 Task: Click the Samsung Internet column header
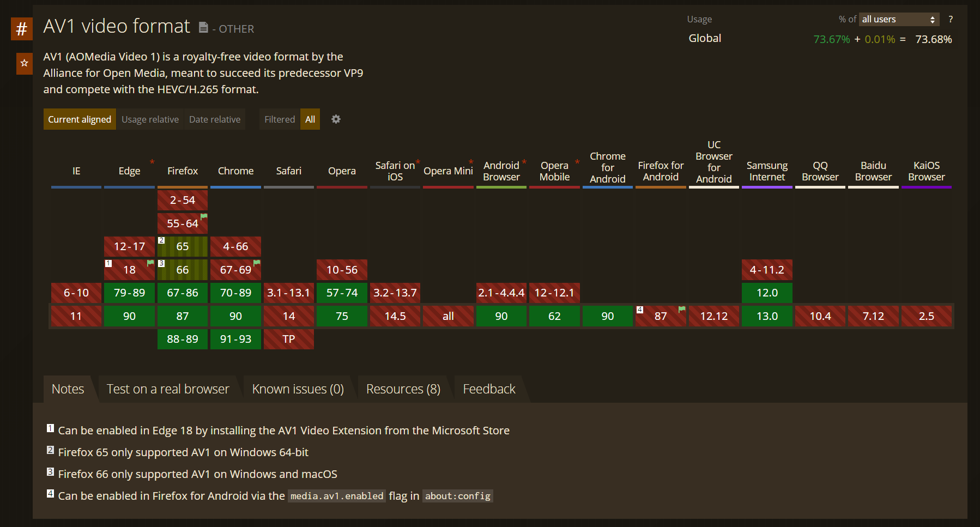click(x=767, y=171)
